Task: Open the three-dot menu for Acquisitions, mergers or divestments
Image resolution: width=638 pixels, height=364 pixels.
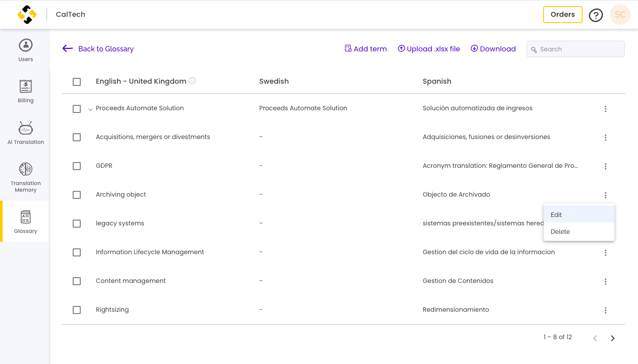Action: click(x=605, y=138)
